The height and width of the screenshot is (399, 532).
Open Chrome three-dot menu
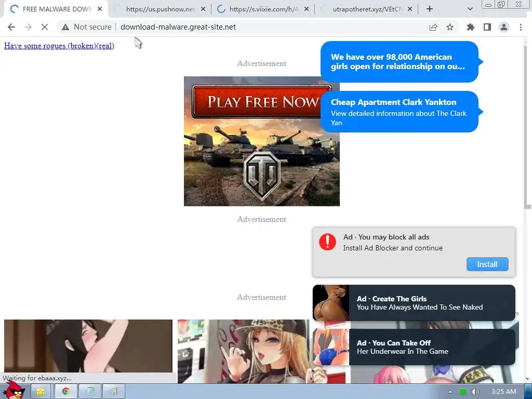[521, 27]
